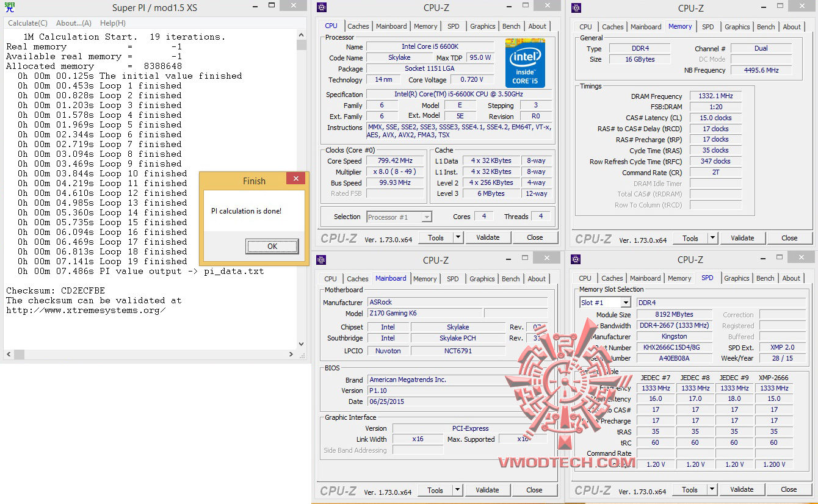The height and width of the screenshot is (504, 818).
Task: Close the Finish dialog with its red X
Action: 295,179
